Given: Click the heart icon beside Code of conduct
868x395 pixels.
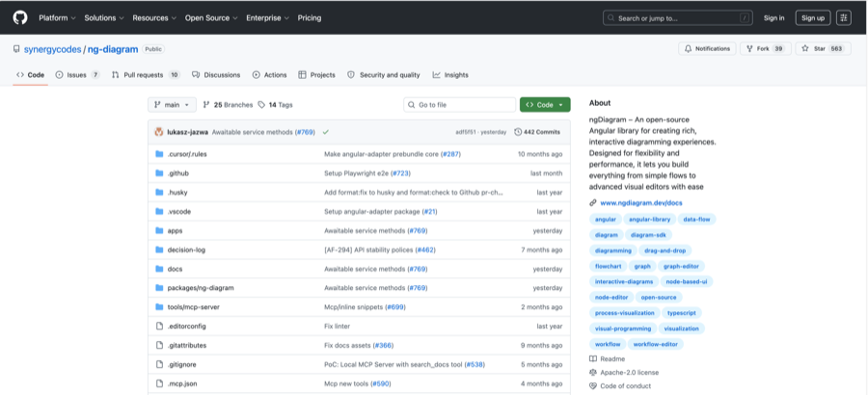Looking at the screenshot, I should [593, 386].
